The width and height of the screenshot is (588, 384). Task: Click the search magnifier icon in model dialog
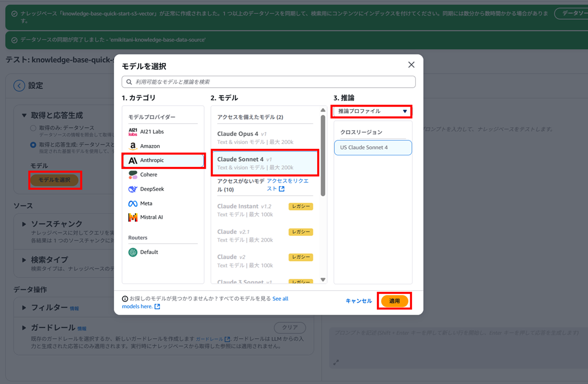pyautogui.click(x=129, y=82)
